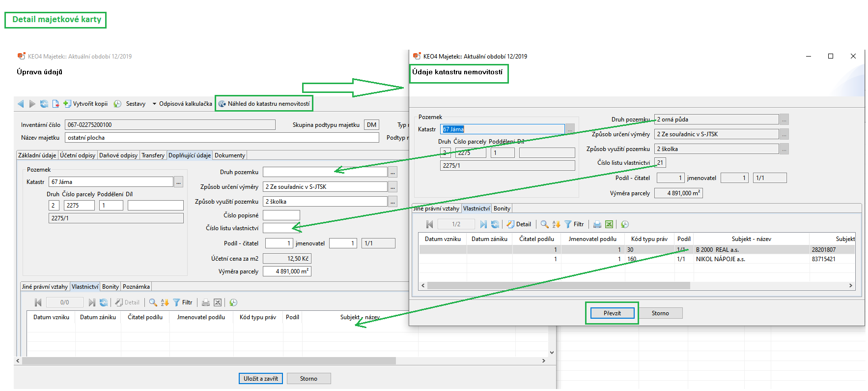This screenshot has height=391, width=868.
Task: Click Číslo listu vlastnictví field in Úprava údajů
Action: [281, 228]
